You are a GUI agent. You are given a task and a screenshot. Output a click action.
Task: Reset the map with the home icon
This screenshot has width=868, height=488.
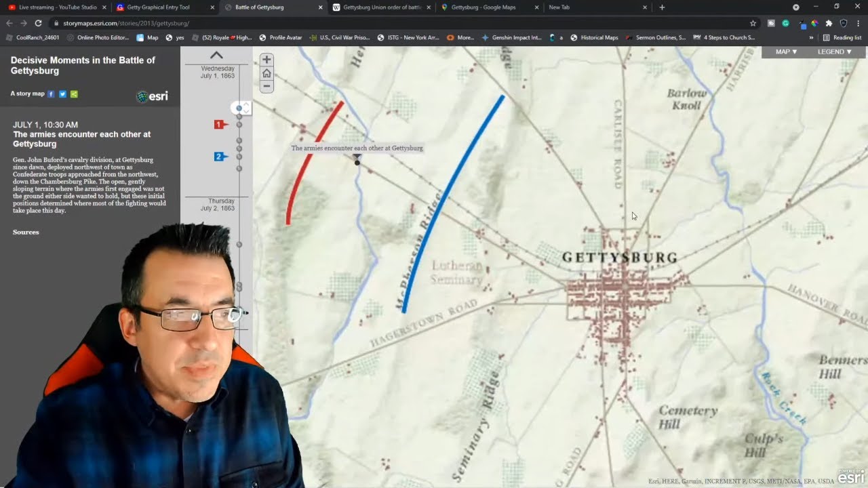(x=267, y=73)
